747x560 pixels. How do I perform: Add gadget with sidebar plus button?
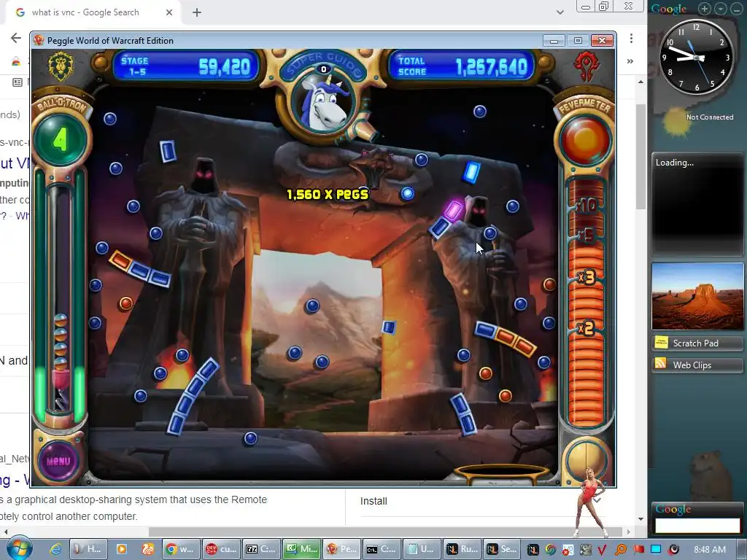coord(704,9)
